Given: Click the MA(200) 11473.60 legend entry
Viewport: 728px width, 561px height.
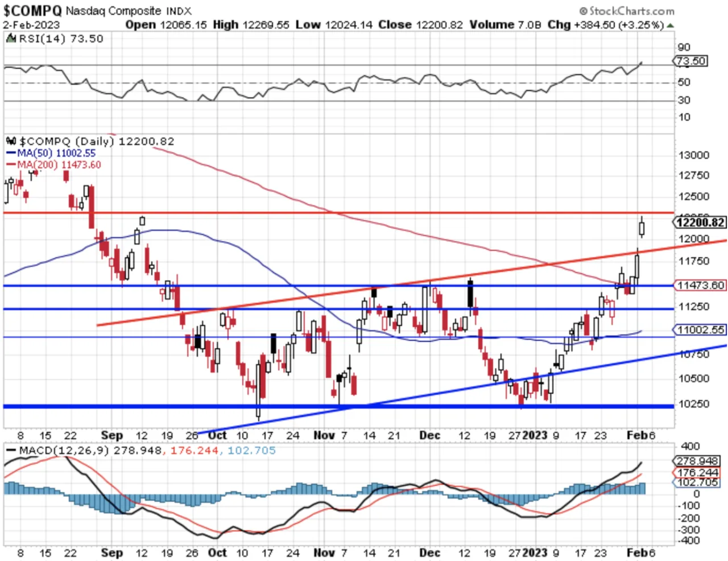Looking at the screenshot, I should (x=53, y=164).
